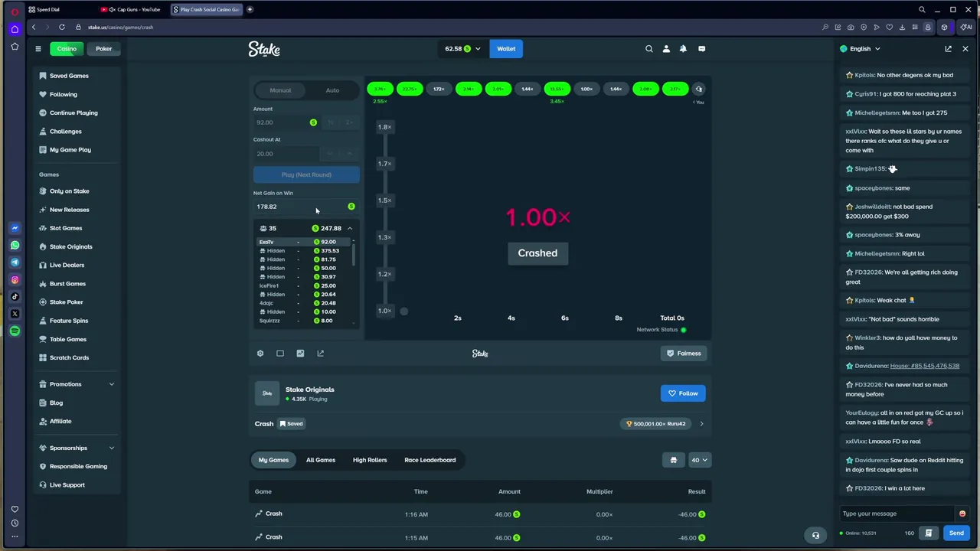
Task: Open the 13.55× crash result pill
Action: pos(557,89)
